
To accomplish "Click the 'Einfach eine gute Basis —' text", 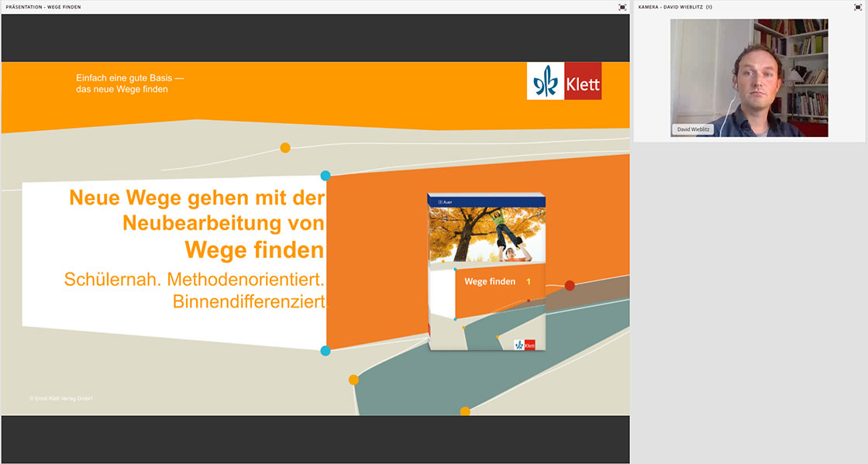I will pos(130,78).
